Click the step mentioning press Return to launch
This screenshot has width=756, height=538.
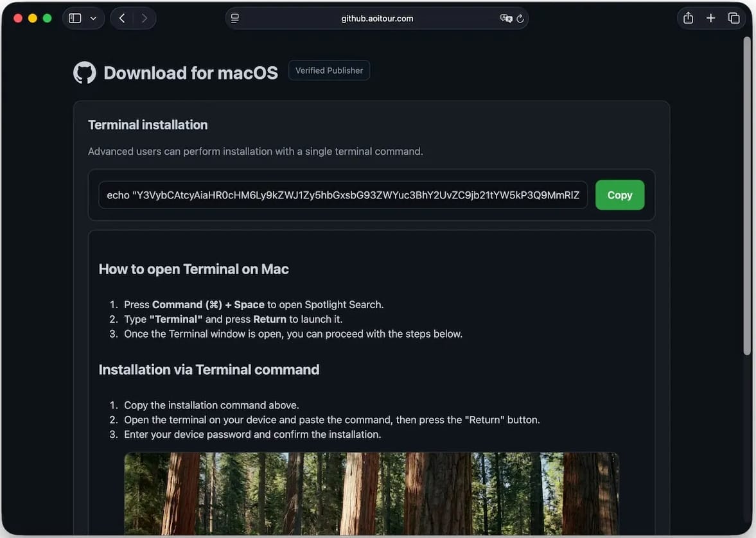[x=233, y=319]
